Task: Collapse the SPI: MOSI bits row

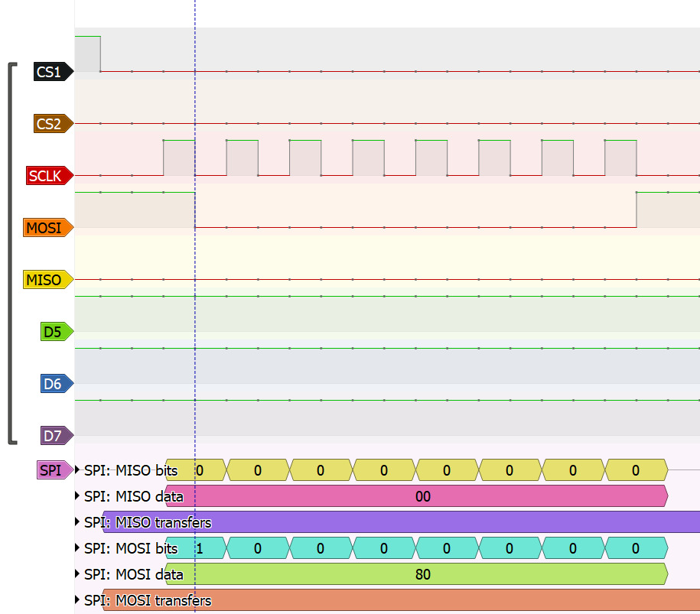Action: tap(77, 547)
